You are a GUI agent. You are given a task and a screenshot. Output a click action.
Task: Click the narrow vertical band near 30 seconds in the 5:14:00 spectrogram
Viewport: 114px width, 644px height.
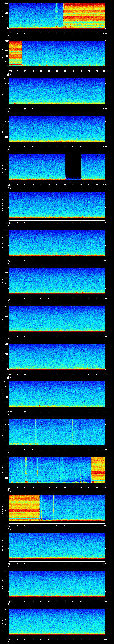tap(57, 15)
